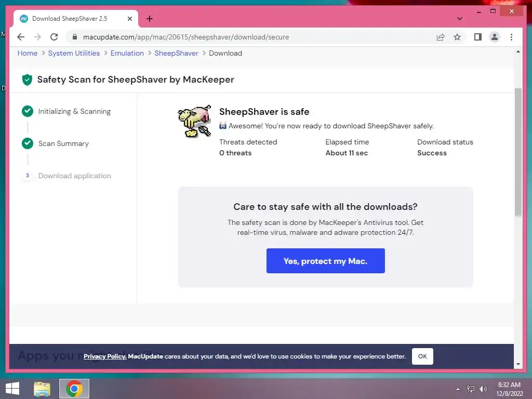Click the browser forward arrow

[x=37, y=37]
